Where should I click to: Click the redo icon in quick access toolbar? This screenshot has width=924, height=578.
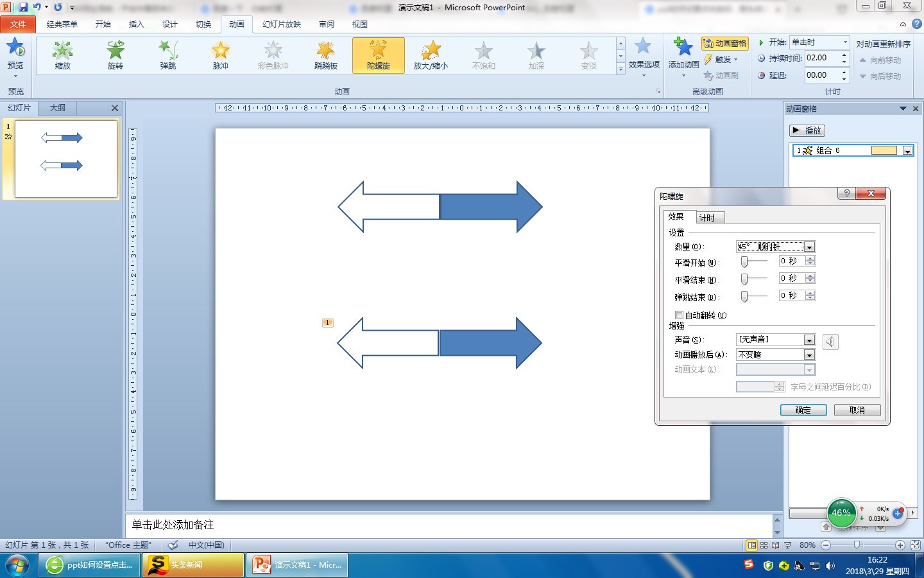[58, 7]
